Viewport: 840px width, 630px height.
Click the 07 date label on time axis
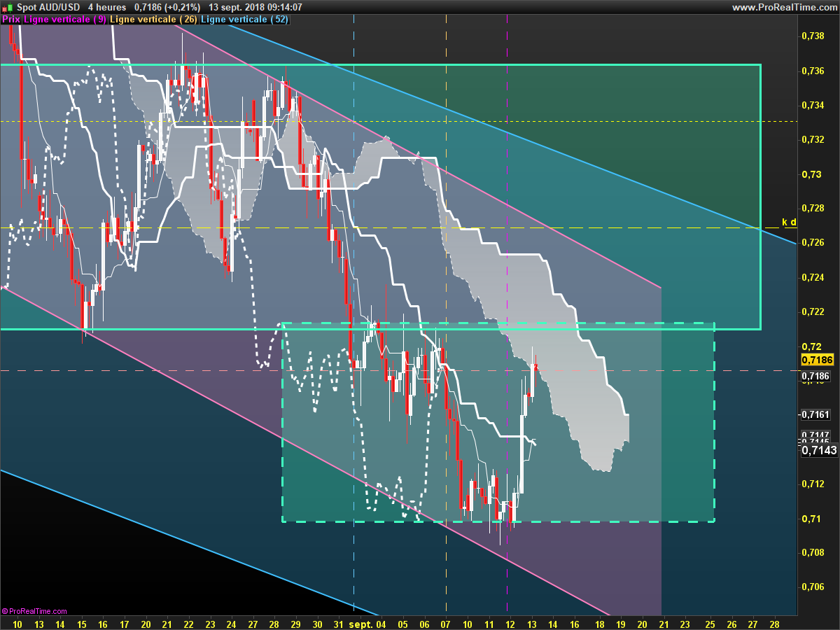point(446,623)
